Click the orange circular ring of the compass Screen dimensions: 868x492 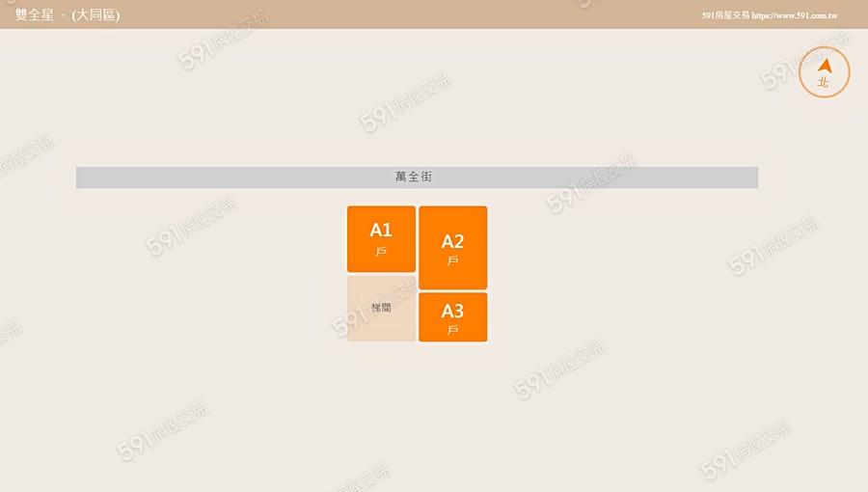click(x=825, y=72)
